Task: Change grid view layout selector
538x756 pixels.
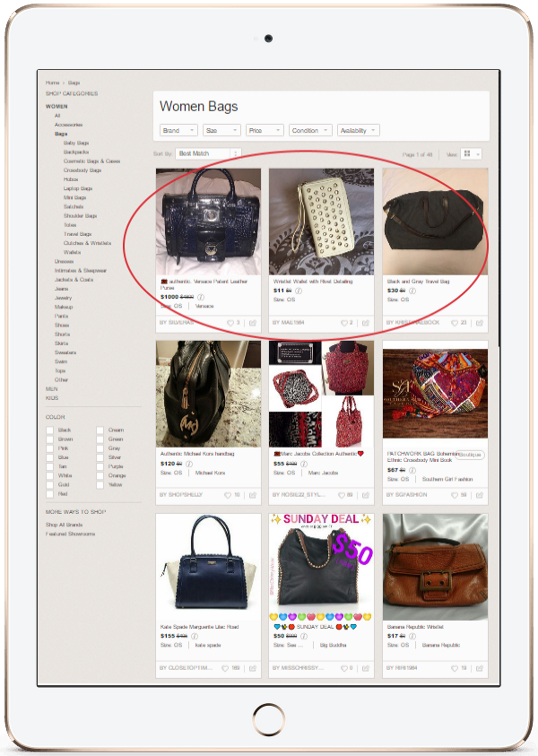Action: [x=471, y=154]
